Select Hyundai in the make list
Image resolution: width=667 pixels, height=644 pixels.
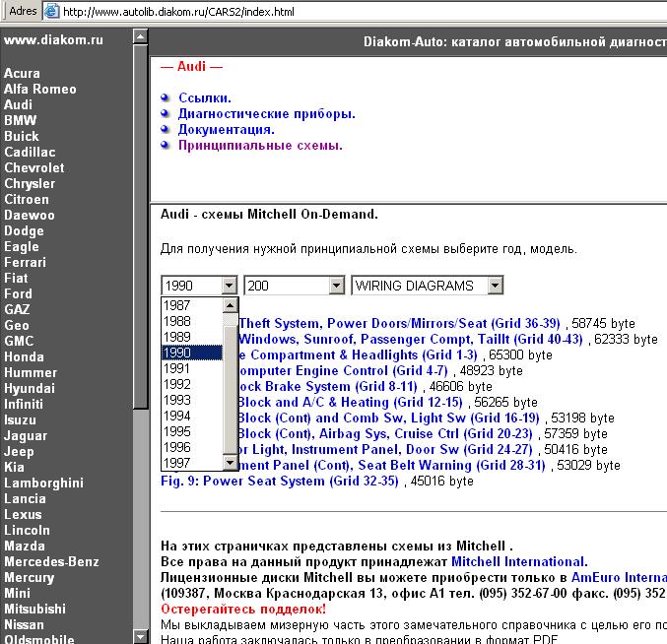point(30,388)
